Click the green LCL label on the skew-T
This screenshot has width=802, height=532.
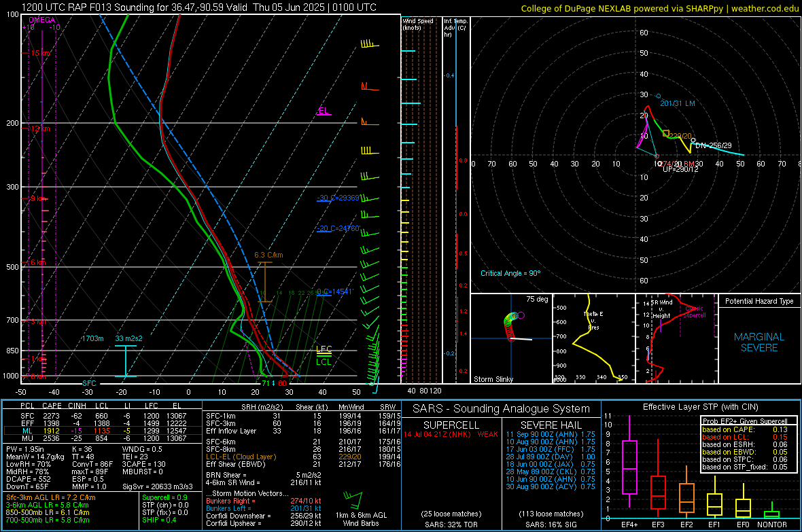click(324, 361)
